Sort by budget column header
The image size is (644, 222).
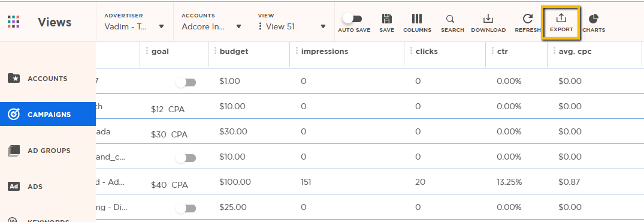tap(234, 52)
